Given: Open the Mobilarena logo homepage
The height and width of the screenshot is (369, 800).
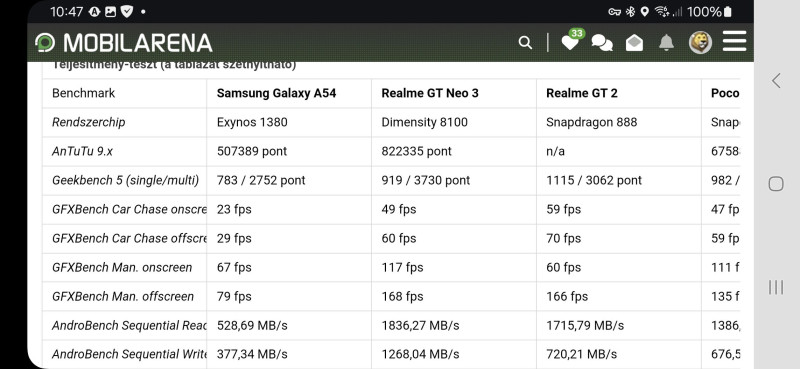Looking at the screenshot, I should [123, 43].
